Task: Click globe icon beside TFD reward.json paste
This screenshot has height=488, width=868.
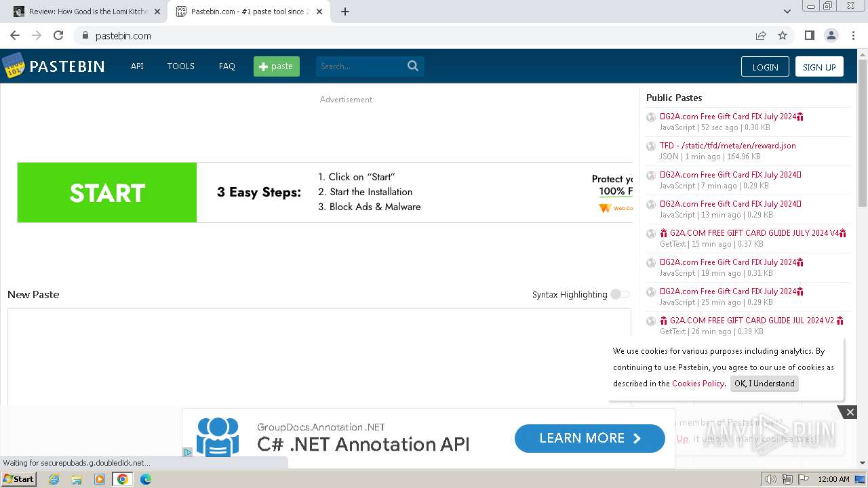Action: (651, 146)
